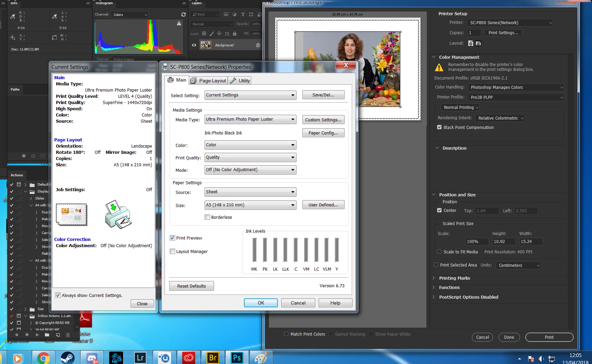Enable the Print Selected Area checkbox
The width and height of the screenshot is (592, 364).
pyautogui.click(x=436, y=265)
